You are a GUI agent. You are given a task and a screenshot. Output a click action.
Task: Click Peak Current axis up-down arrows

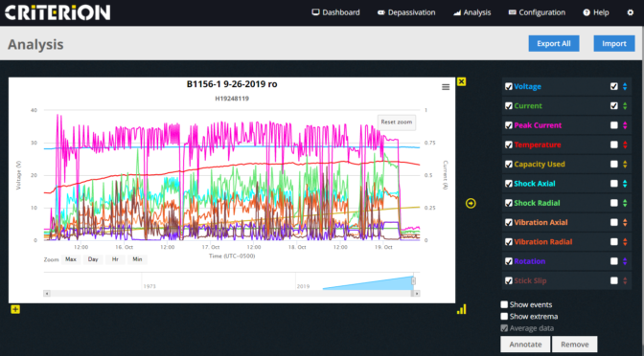click(625, 125)
